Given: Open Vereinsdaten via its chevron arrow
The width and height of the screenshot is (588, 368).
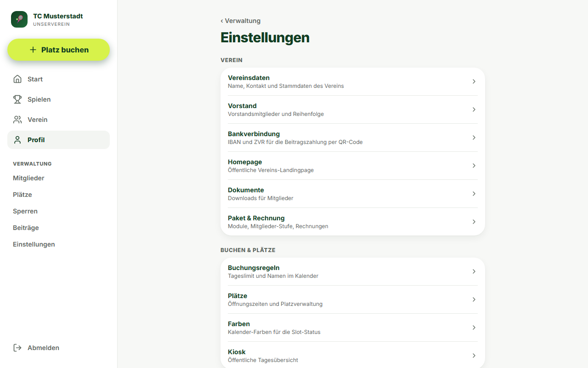Looking at the screenshot, I should pyautogui.click(x=474, y=81).
